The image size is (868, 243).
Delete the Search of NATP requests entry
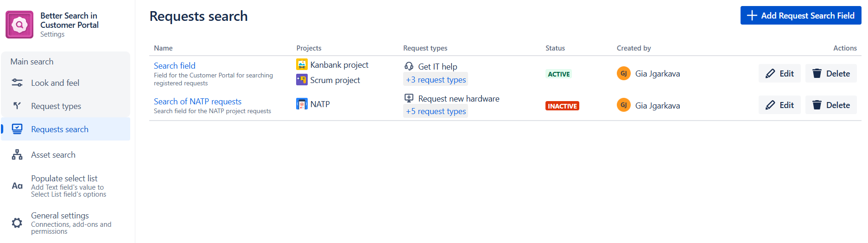831,105
